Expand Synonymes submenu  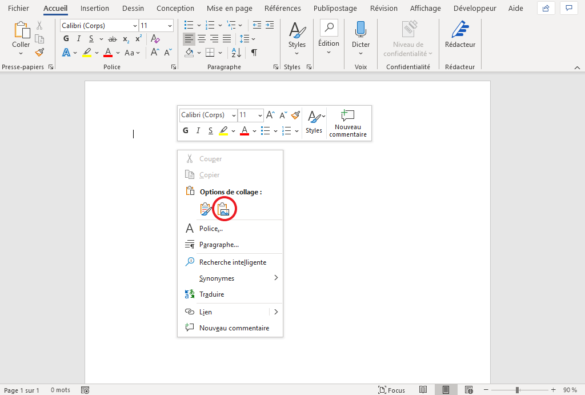click(230, 278)
